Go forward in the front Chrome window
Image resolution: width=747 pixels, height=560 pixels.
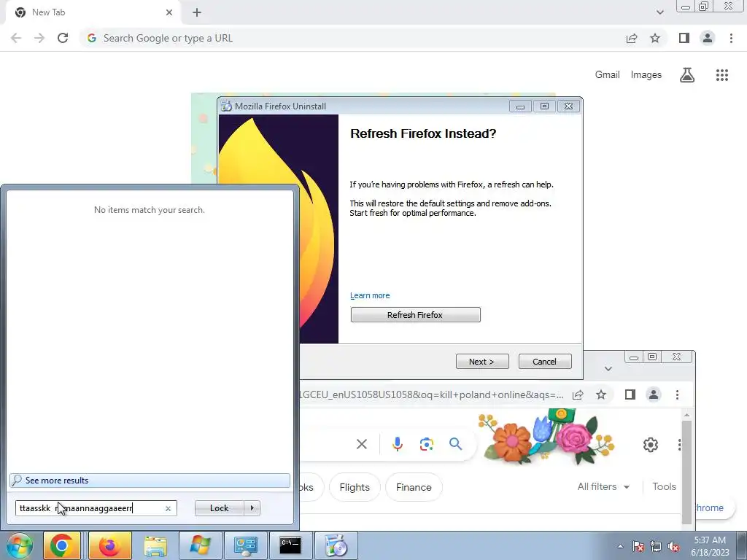tap(39, 38)
